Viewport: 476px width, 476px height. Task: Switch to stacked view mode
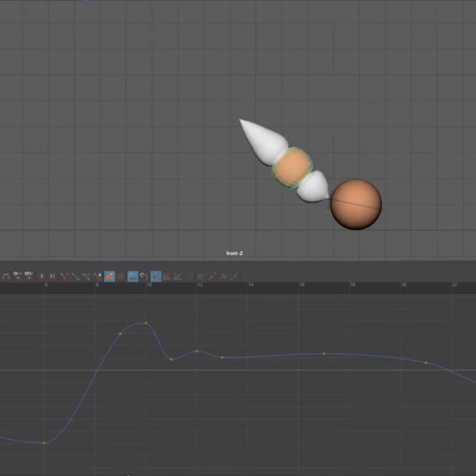click(167, 276)
